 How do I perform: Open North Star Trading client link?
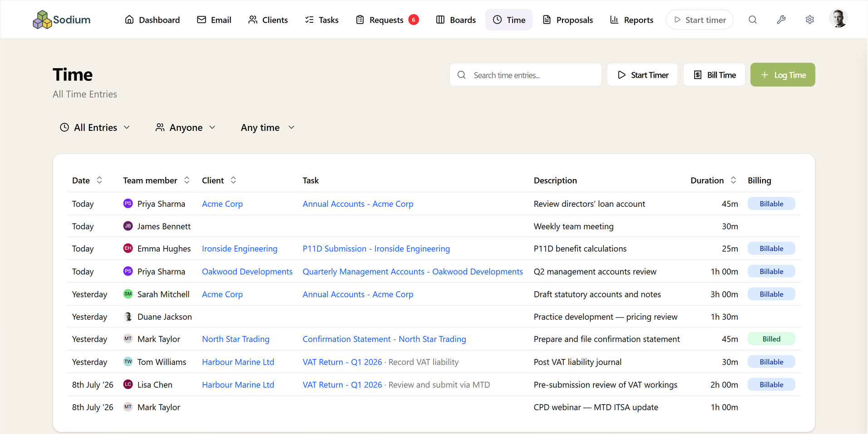click(x=236, y=339)
